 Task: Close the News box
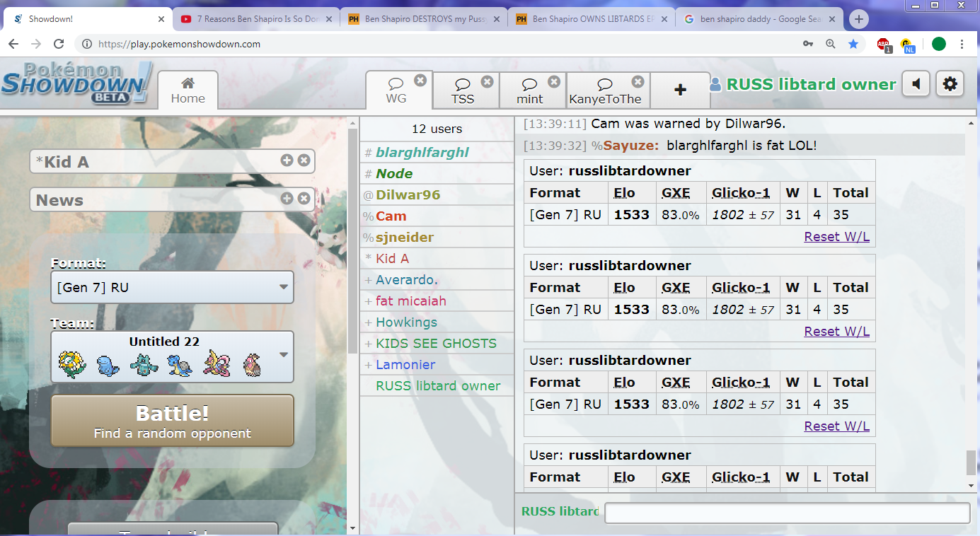(x=304, y=199)
